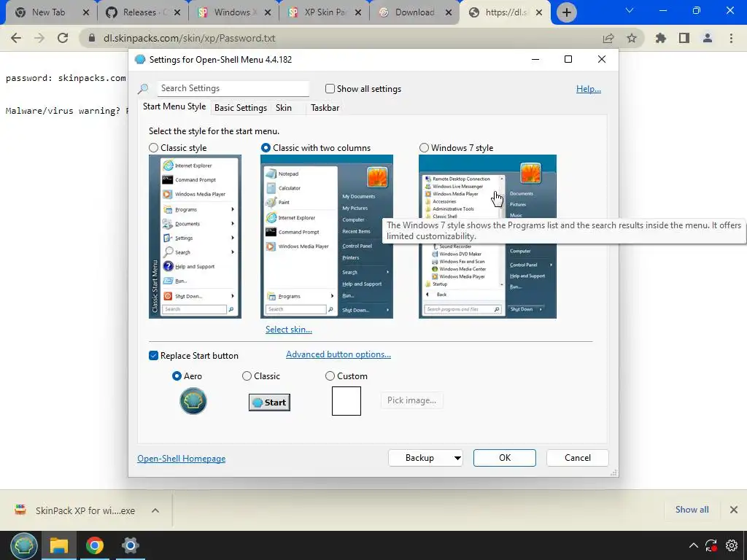Open File Explorer from the taskbar
747x560 pixels.
(x=59, y=545)
